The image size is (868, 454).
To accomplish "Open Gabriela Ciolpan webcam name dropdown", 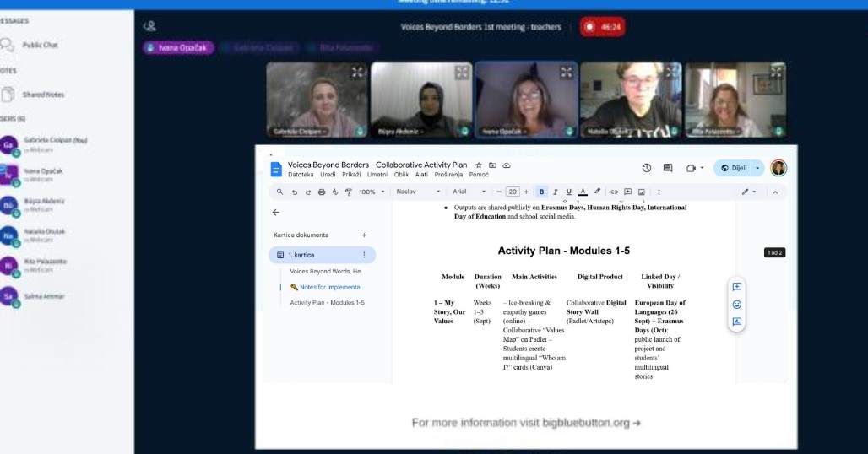I will click(300, 132).
